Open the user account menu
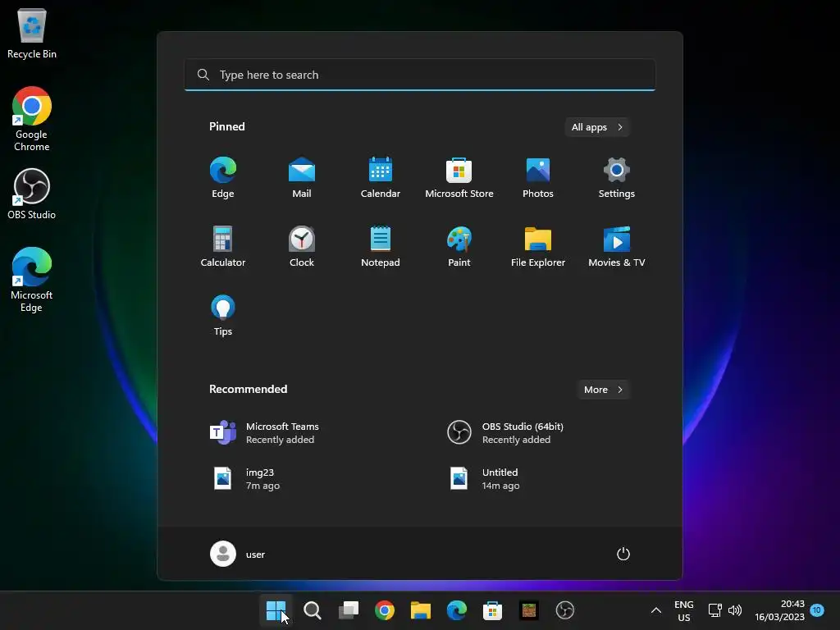840x630 pixels. point(238,554)
